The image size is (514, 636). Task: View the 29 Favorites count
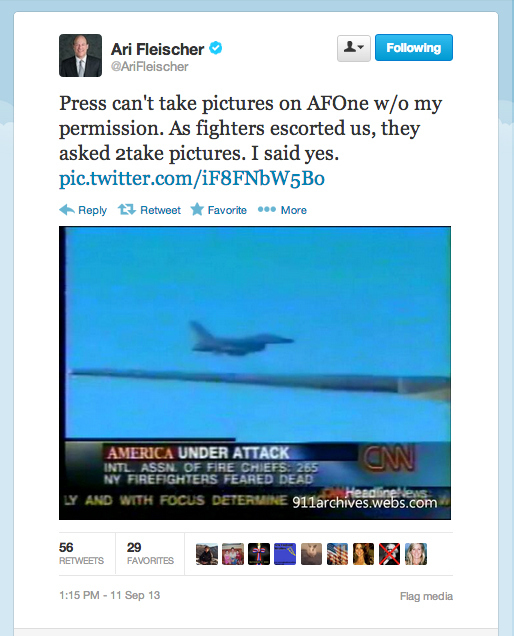pos(150,554)
